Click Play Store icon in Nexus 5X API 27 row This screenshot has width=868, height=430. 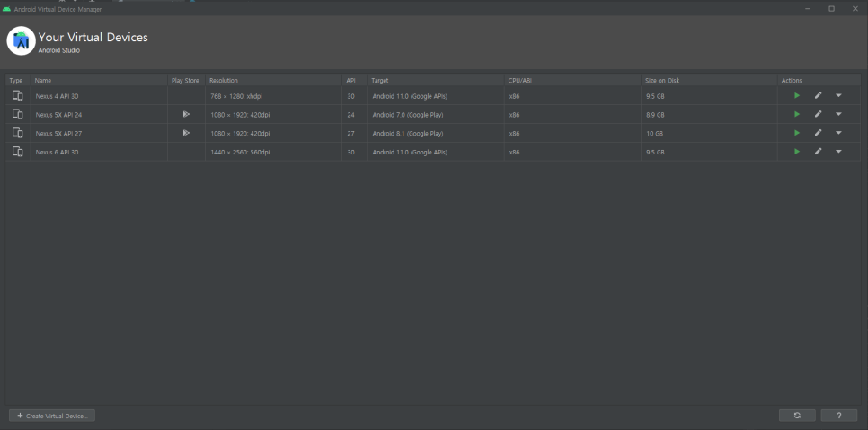186,133
